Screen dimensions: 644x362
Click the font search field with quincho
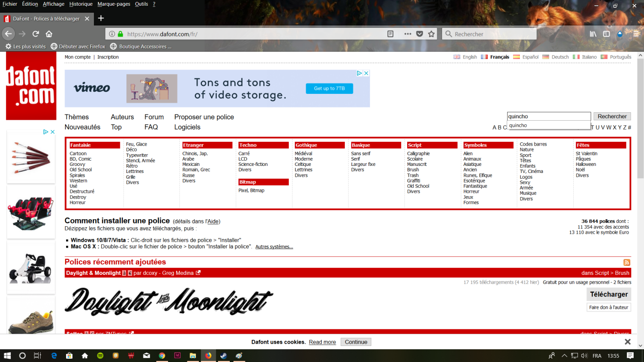click(x=549, y=116)
